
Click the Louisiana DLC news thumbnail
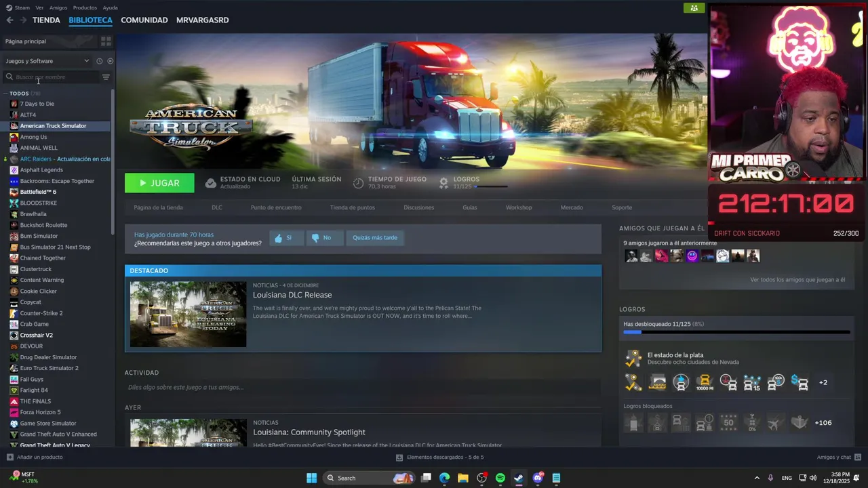point(189,314)
